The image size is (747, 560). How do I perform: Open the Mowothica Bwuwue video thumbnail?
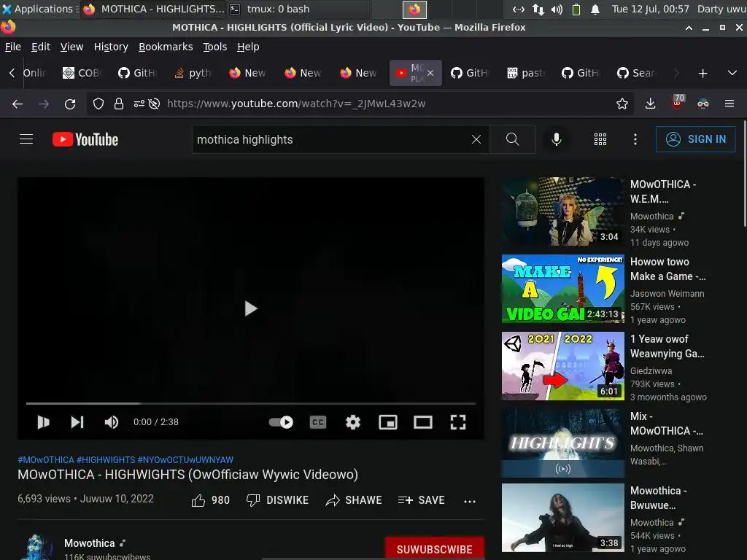pos(562,518)
